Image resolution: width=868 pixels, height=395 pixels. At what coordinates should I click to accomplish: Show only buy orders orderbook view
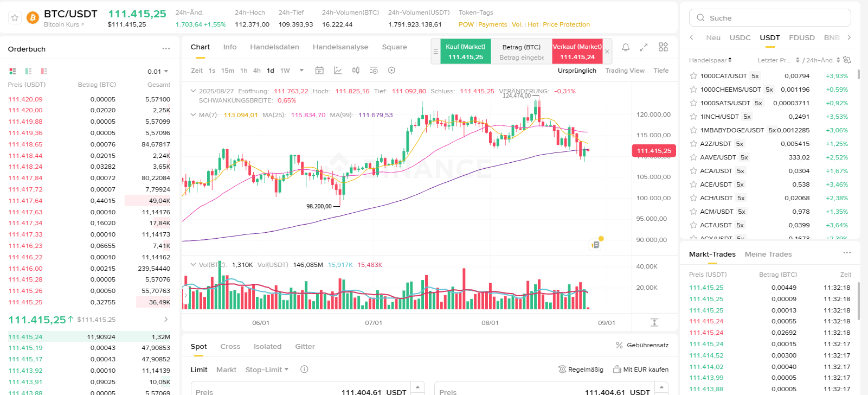point(28,71)
